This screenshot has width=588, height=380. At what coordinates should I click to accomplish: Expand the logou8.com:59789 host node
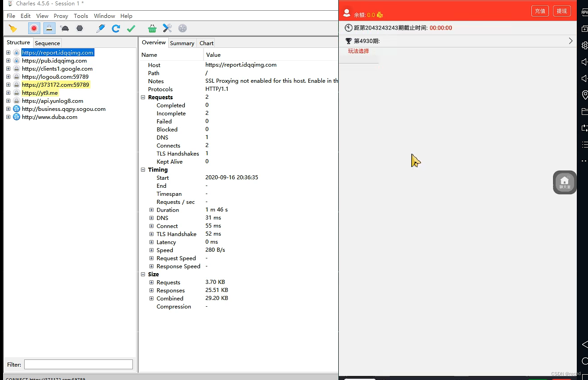pyautogui.click(x=8, y=77)
